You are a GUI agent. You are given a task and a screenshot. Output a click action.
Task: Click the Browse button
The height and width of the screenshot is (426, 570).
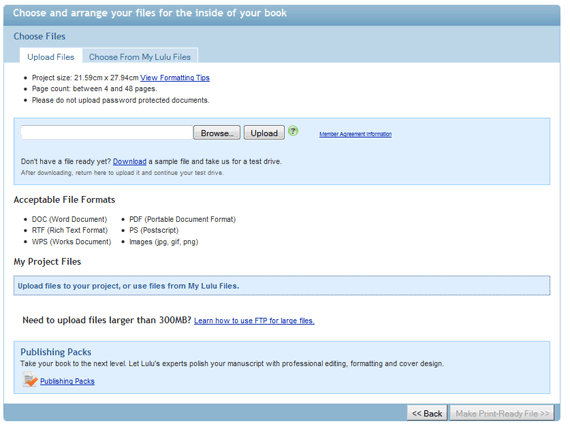(x=217, y=133)
